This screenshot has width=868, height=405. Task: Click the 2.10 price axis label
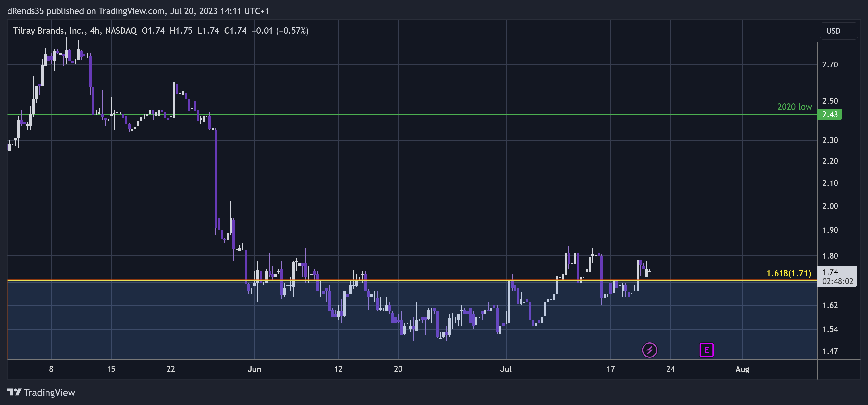pos(830,183)
